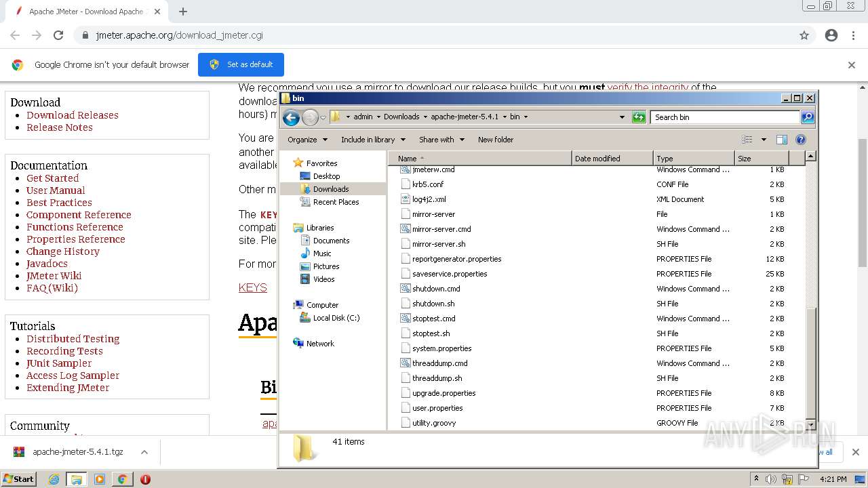Open Chrome profile avatar icon

click(x=831, y=35)
